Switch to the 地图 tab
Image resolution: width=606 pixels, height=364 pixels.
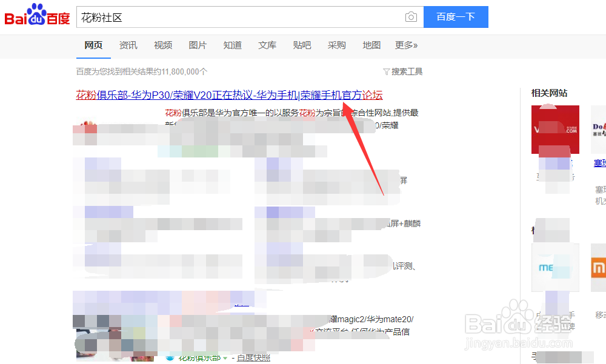pyautogui.click(x=372, y=45)
